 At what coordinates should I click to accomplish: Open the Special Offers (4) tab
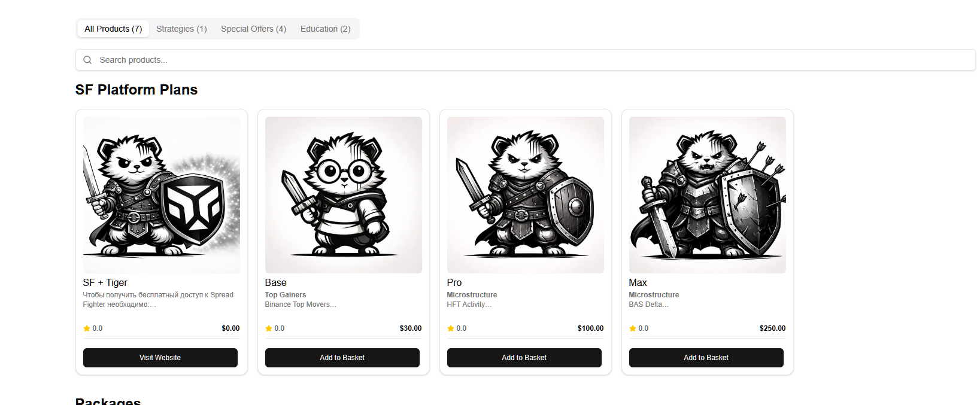(253, 29)
